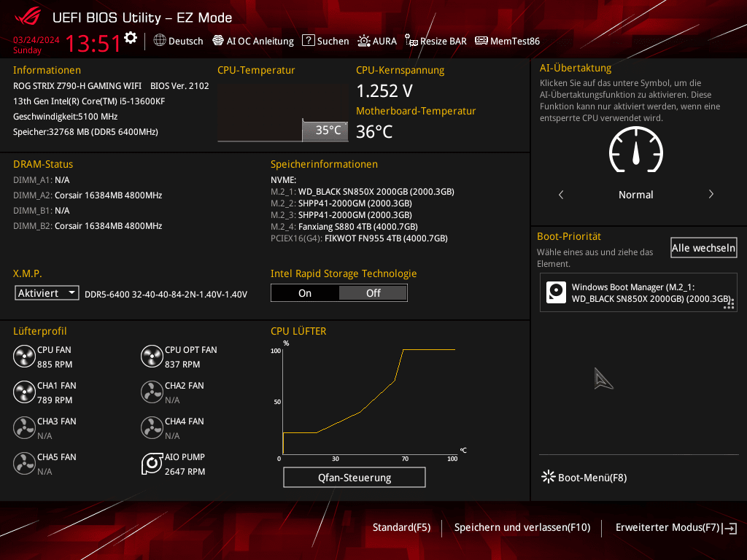Select CPU FAN fan icon
The width and height of the screenshot is (747, 560).
click(24, 356)
